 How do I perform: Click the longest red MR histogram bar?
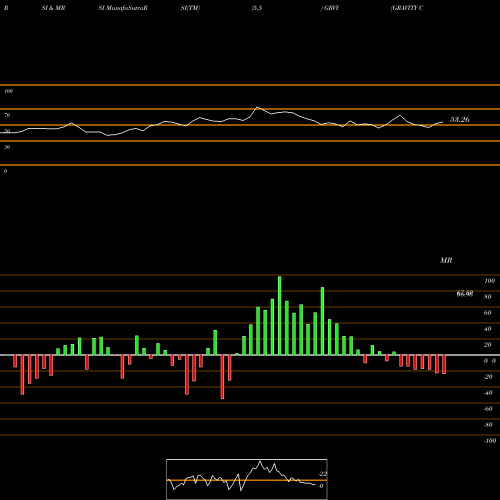[222, 377]
